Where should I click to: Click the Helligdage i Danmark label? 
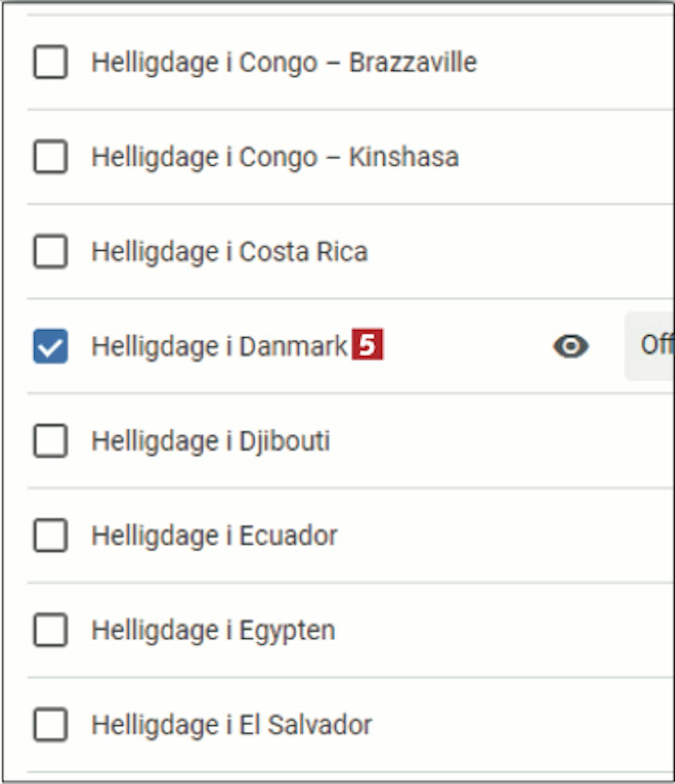pyautogui.click(x=219, y=346)
